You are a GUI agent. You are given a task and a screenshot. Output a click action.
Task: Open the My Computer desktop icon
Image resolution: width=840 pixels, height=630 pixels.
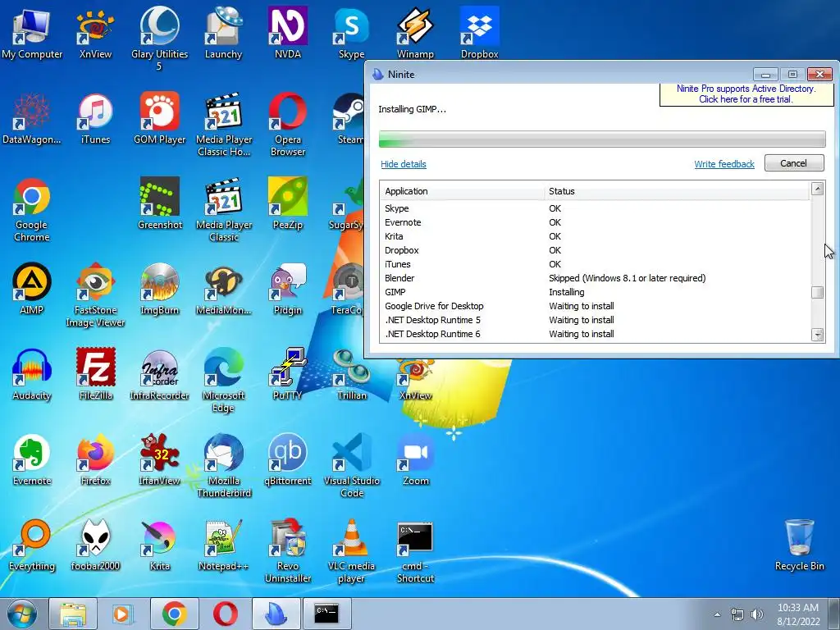(32, 32)
